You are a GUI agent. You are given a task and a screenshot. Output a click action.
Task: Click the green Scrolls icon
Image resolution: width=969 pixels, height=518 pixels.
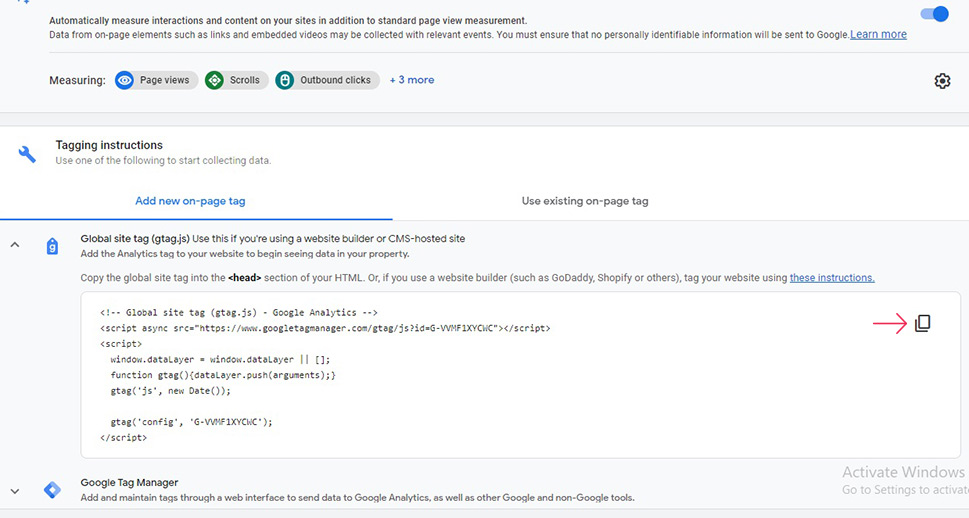coord(214,80)
